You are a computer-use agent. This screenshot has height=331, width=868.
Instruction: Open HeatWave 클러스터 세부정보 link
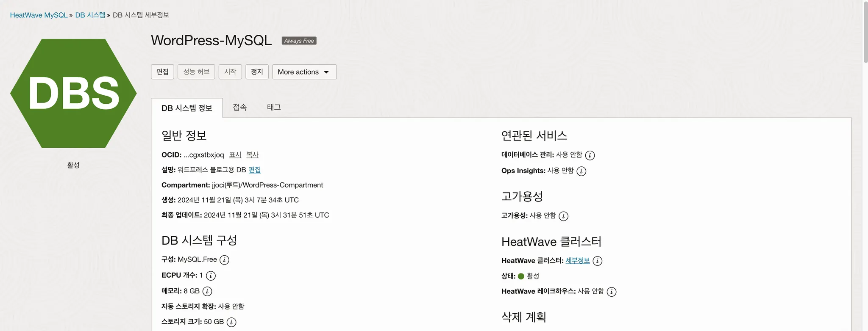tap(578, 261)
